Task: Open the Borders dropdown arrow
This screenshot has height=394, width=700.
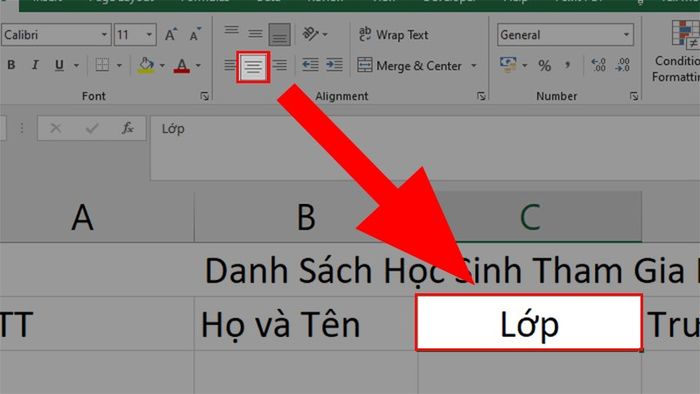Action: [119, 66]
